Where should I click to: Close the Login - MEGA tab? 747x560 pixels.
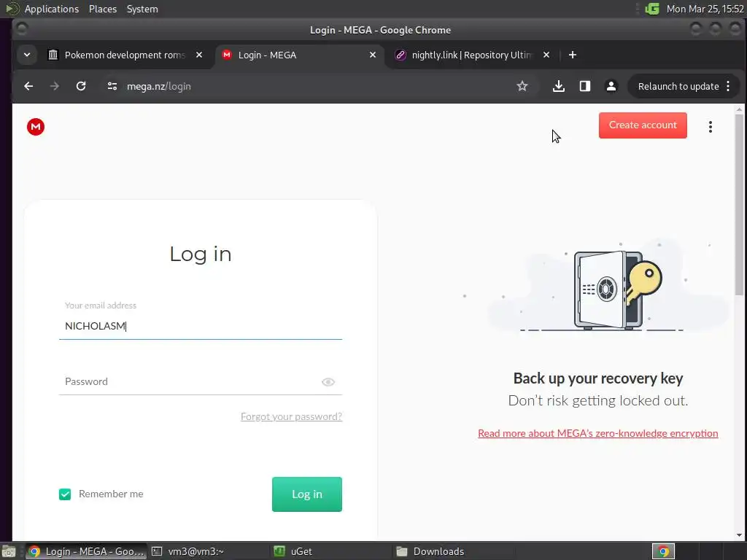pos(373,55)
